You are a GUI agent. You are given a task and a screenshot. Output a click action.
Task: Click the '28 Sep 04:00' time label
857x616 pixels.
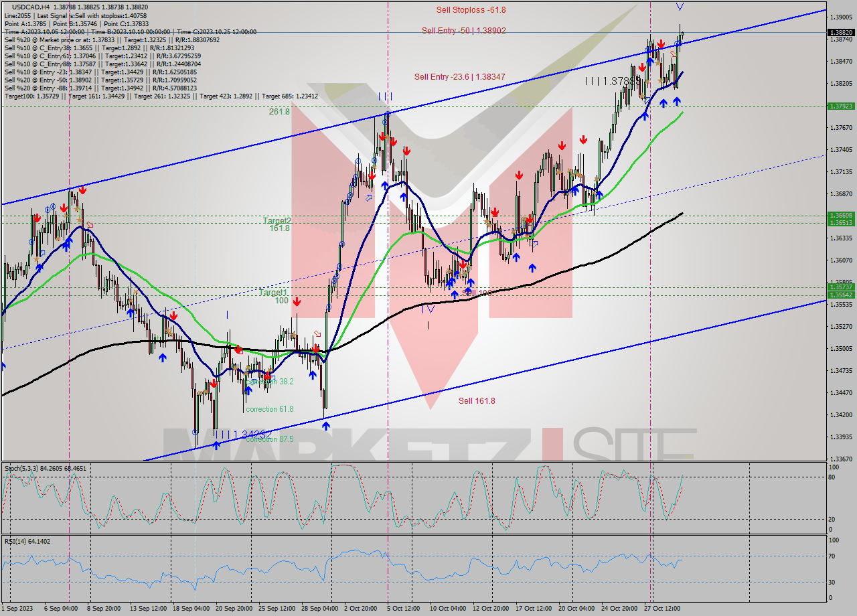(319, 609)
